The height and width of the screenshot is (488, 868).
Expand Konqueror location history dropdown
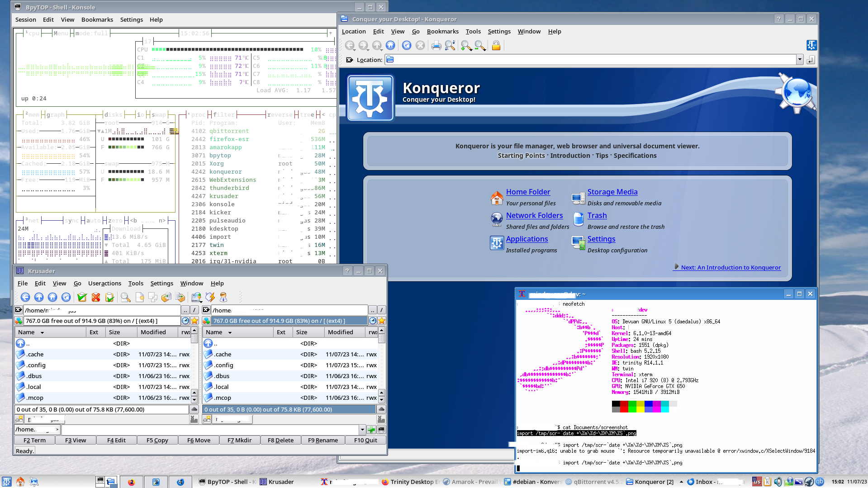click(800, 60)
